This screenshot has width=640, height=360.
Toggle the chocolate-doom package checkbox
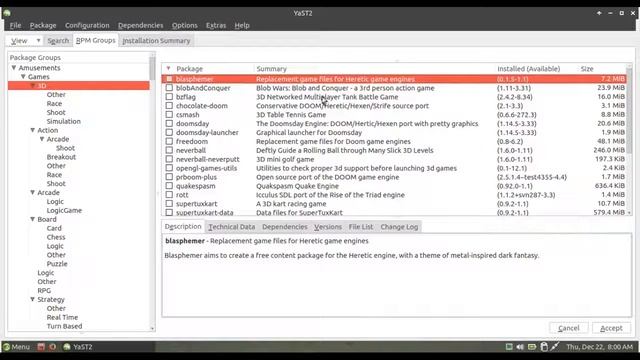(169, 106)
